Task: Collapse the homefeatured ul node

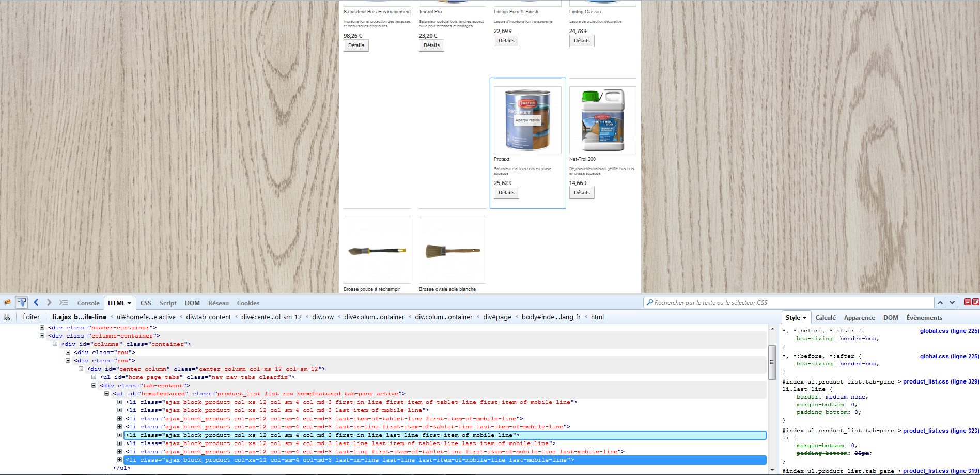Action: pyautogui.click(x=106, y=394)
